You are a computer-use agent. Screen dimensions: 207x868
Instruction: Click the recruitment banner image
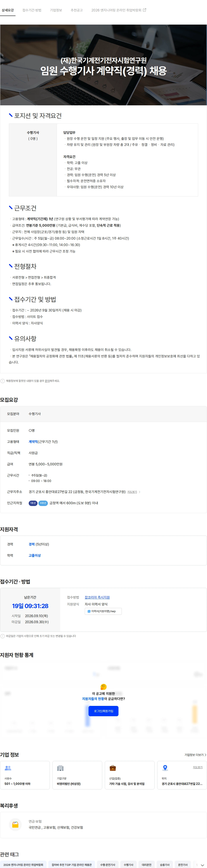click(103, 65)
